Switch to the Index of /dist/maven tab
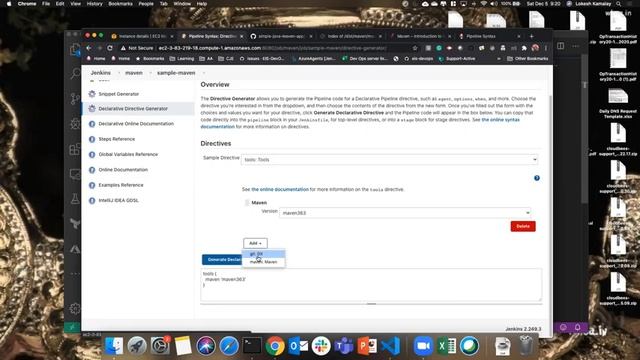This screenshot has height=360, width=640. pyautogui.click(x=350, y=36)
